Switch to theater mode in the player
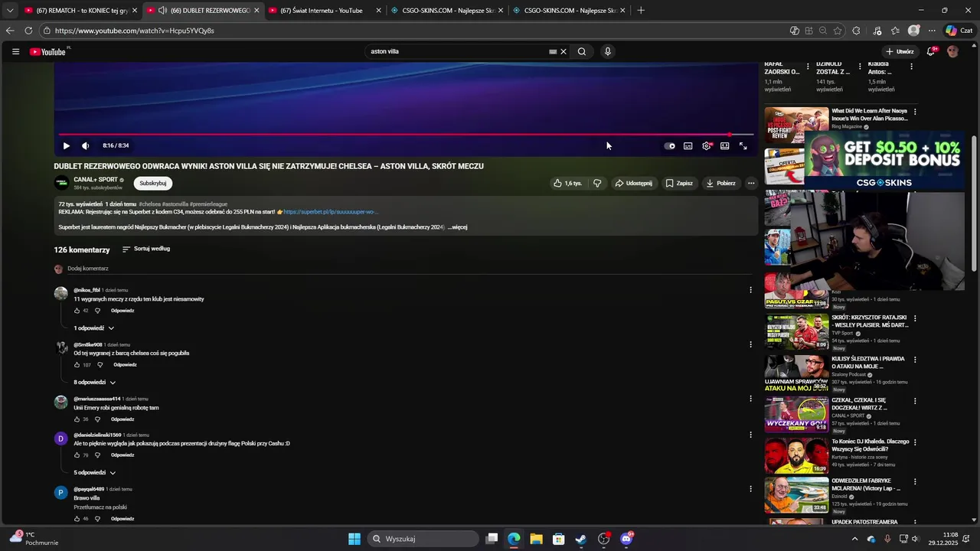 (725, 146)
